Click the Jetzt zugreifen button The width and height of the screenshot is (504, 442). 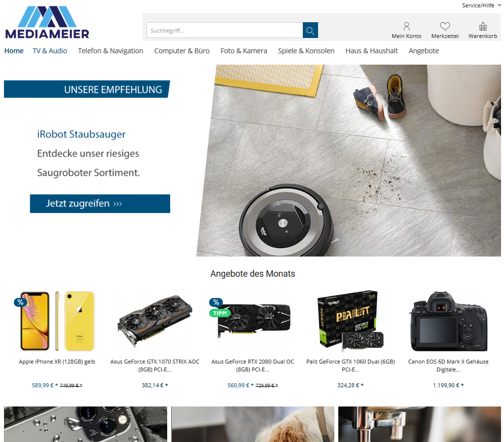(100, 203)
